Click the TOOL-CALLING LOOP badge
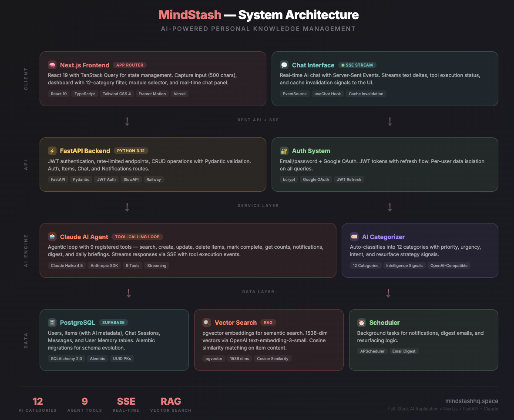This screenshot has width=514, height=420. tap(137, 237)
